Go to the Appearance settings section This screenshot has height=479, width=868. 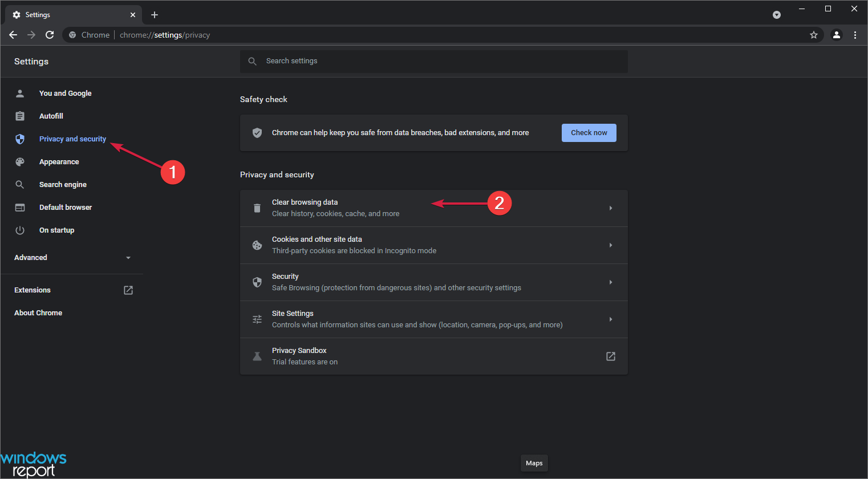(59, 161)
